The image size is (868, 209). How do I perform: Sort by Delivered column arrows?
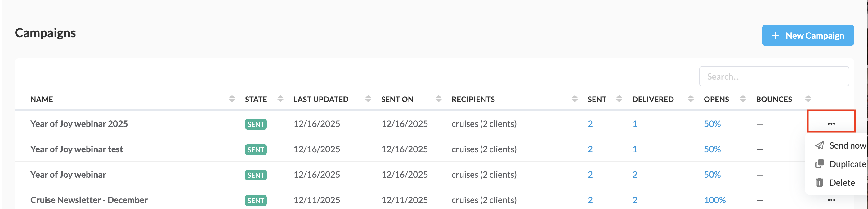tap(691, 99)
